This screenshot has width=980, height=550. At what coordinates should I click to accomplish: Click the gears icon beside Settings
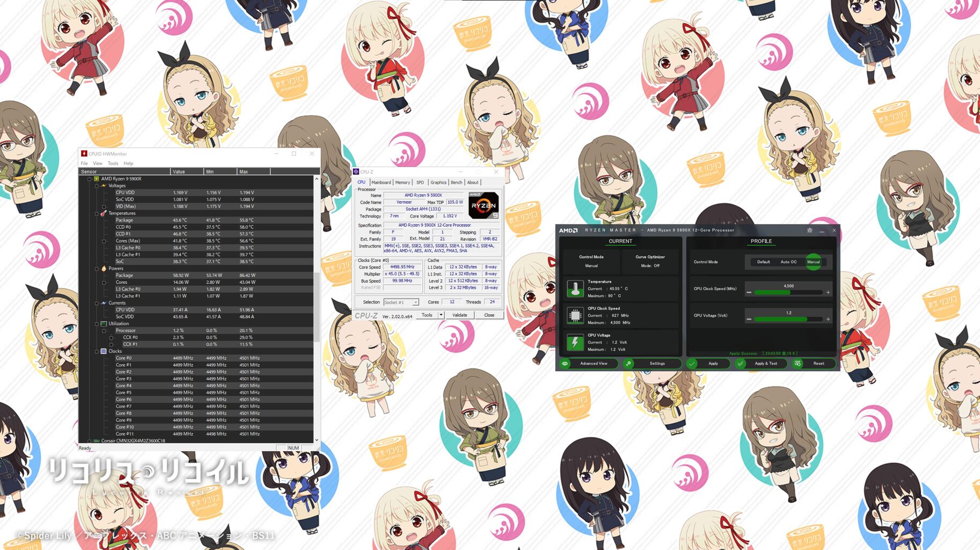(628, 364)
